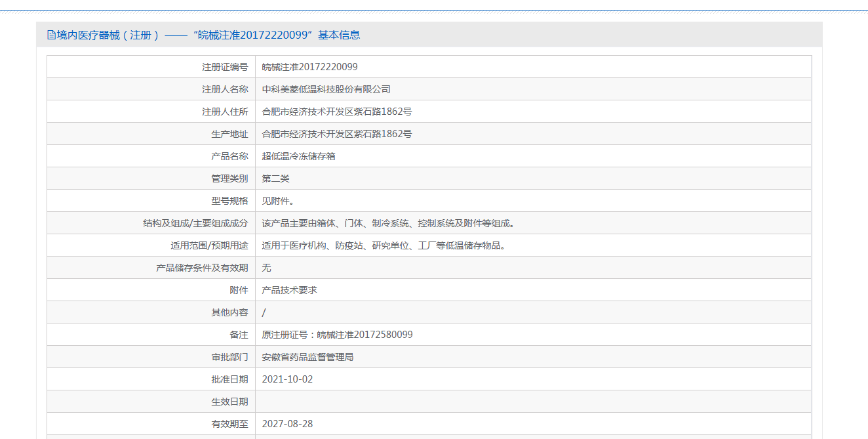Click the 批准日期 label
This screenshot has height=439, width=868.
pos(229,379)
